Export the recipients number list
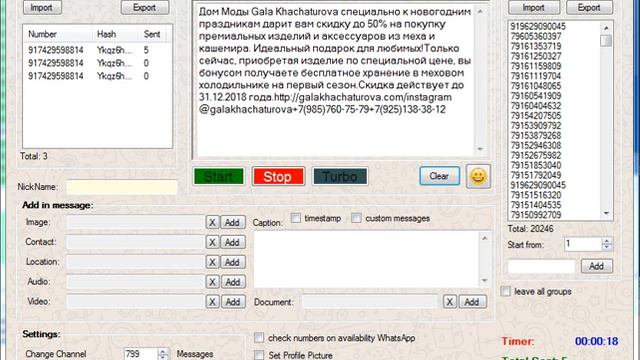Image resolution: width=640 pixels, height=360 pixels. click(589, 7)
